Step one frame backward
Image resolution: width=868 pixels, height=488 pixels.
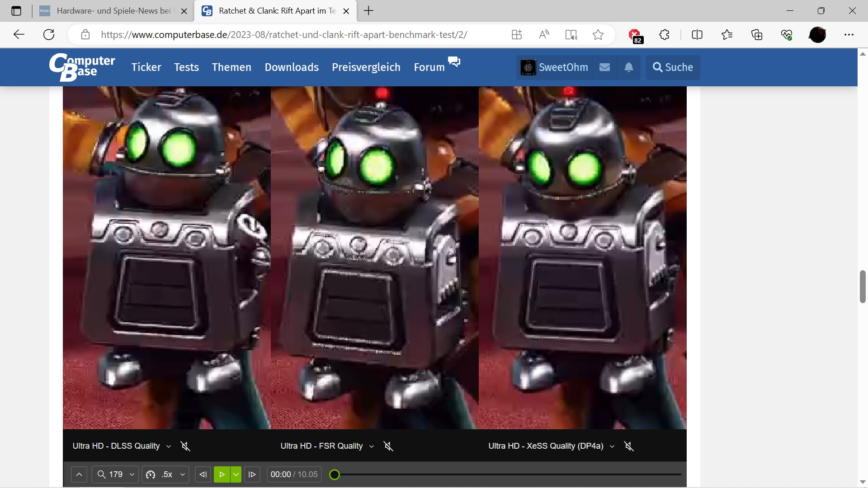(203, 474)
